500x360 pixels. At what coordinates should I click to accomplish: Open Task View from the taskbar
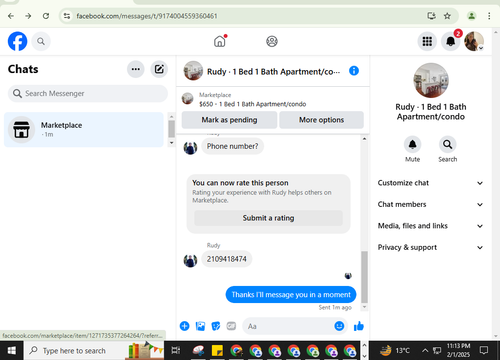coord(175,351)
